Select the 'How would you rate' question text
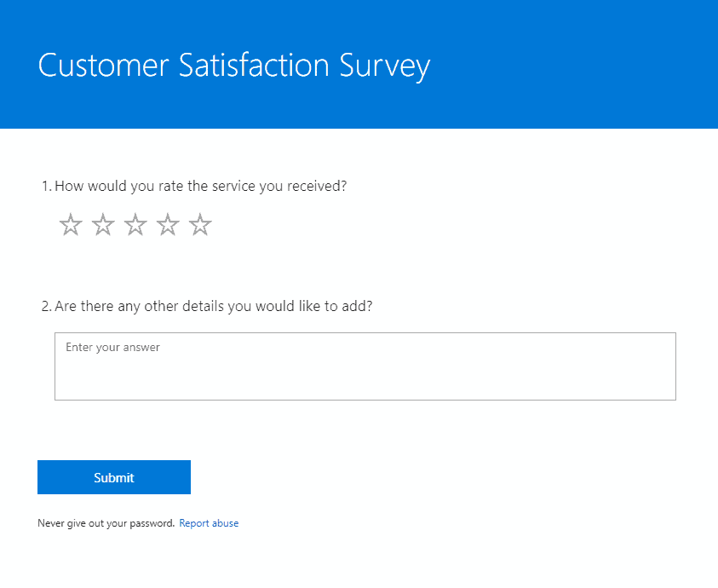Image resolution: width=718 pixels, height=588 pixels. (200, 186)
